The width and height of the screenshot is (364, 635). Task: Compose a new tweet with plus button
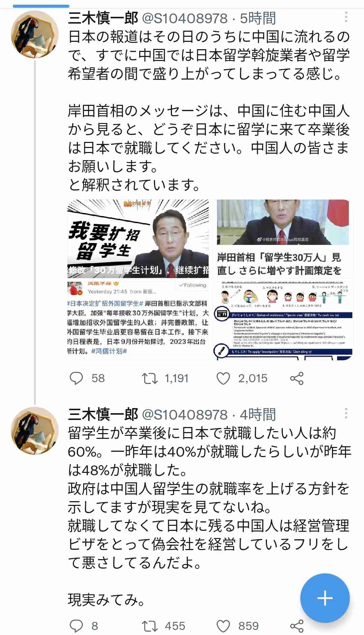325,598
